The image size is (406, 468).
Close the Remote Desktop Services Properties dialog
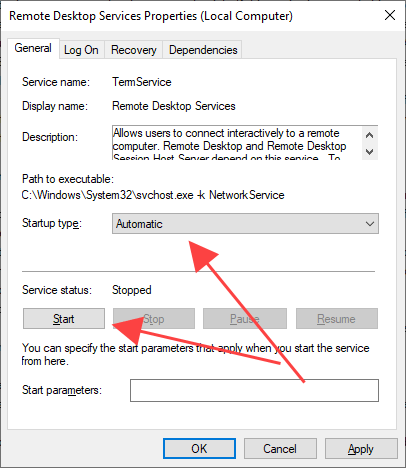390,15
